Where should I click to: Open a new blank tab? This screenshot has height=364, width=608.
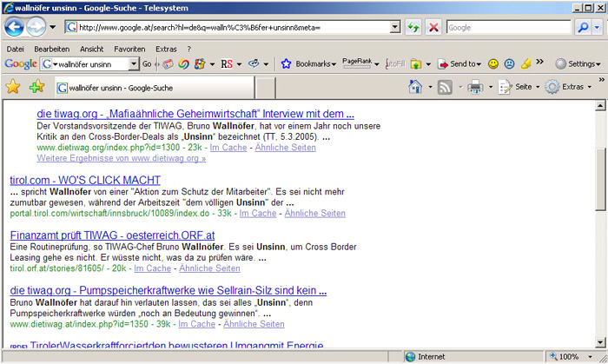click(266, 88)
